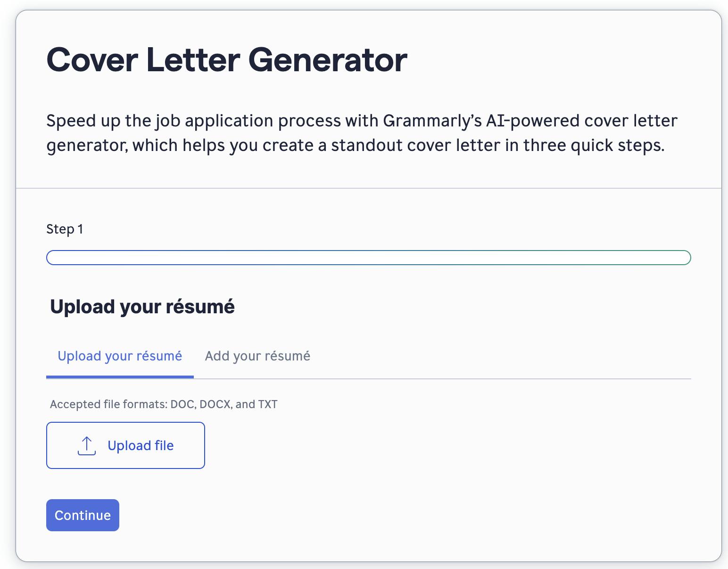
Task: Switch to the Upload your résumé tab
Action: click(120, 356)
